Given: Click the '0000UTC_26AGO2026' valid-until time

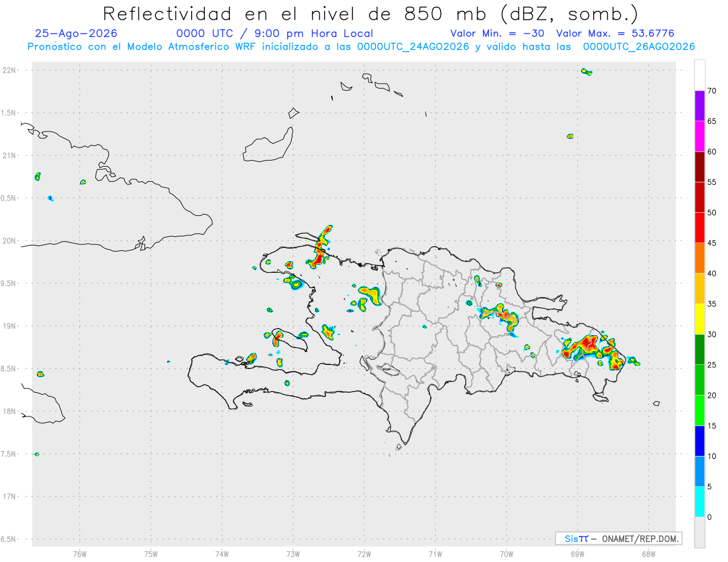Looking at the screenshot, I should tap(639, 47).
